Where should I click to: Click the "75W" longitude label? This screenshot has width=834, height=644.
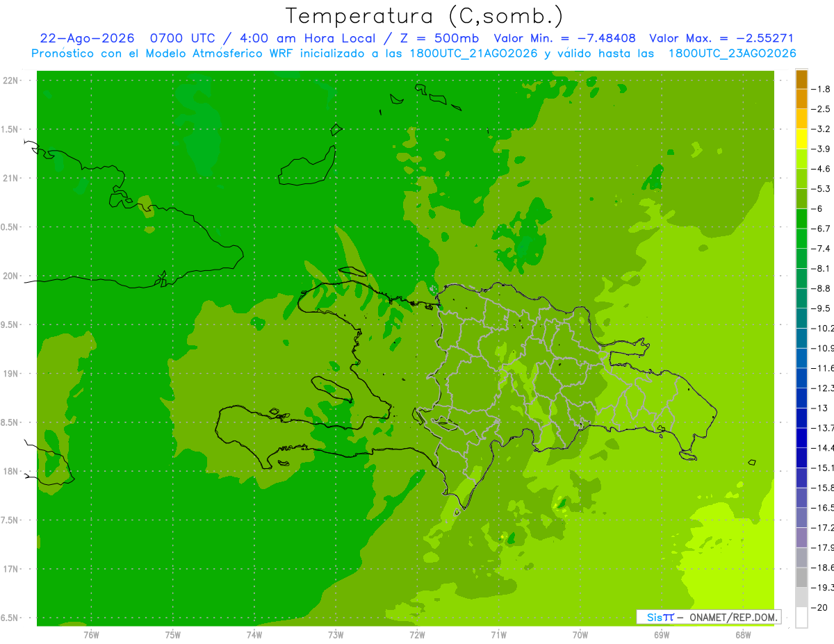tap(173, 634)
